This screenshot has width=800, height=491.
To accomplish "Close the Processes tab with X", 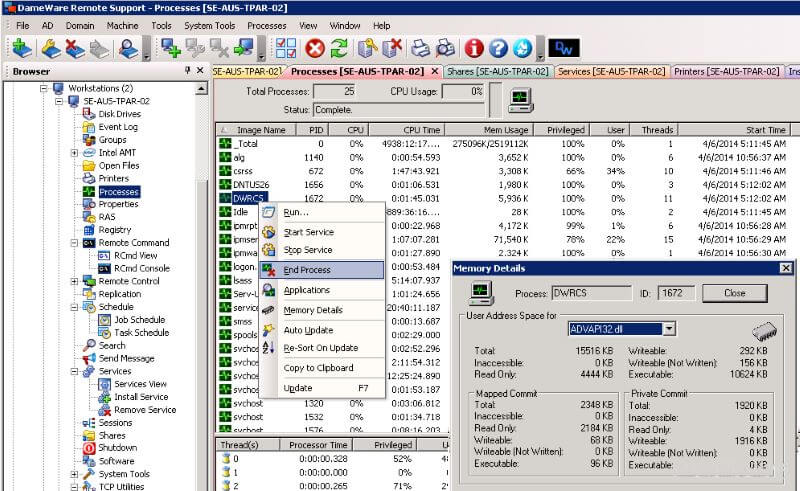I will pyautogui.click(x=435, y=71).
